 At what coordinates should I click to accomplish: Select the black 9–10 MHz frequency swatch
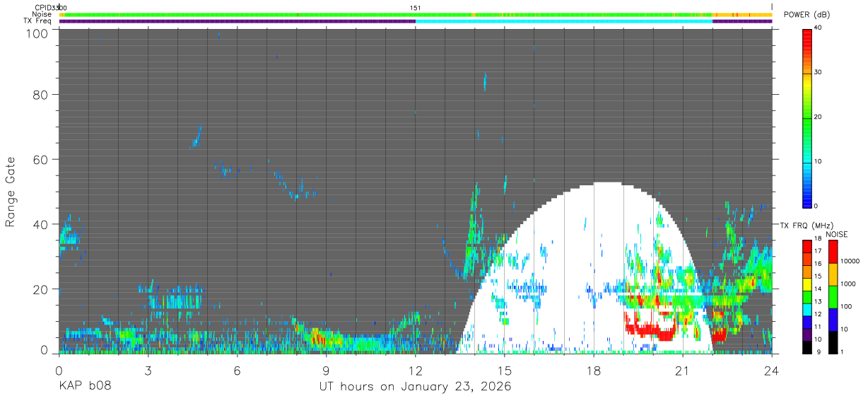807,347
